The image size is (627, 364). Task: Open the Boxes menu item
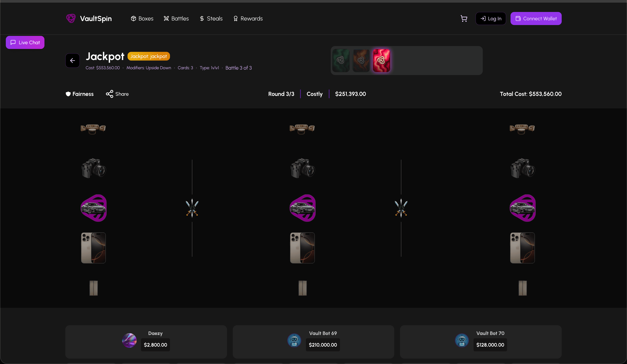coord(142,19)
